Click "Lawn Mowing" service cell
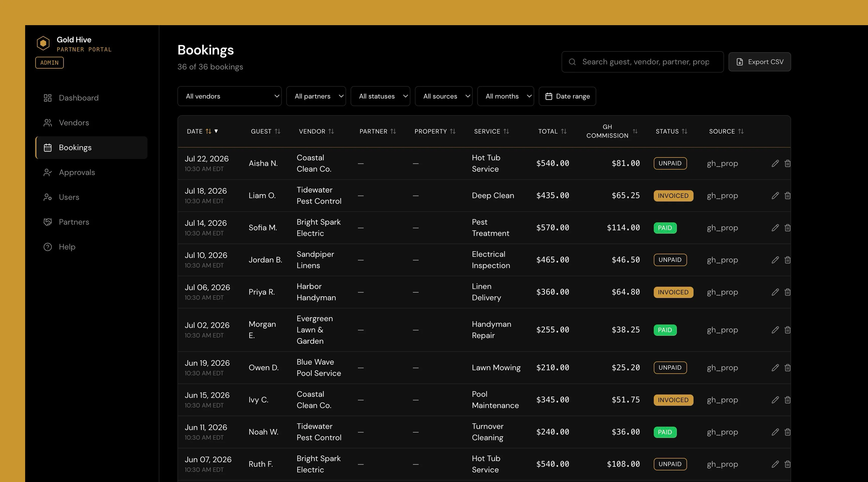Viewport: 868px width, 482px height. click(x=496, y=368)
